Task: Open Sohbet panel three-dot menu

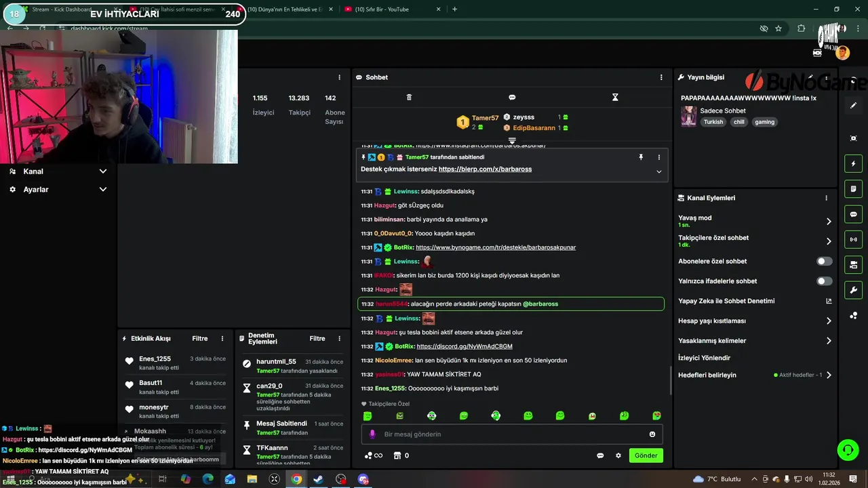Action: point(661,77)
